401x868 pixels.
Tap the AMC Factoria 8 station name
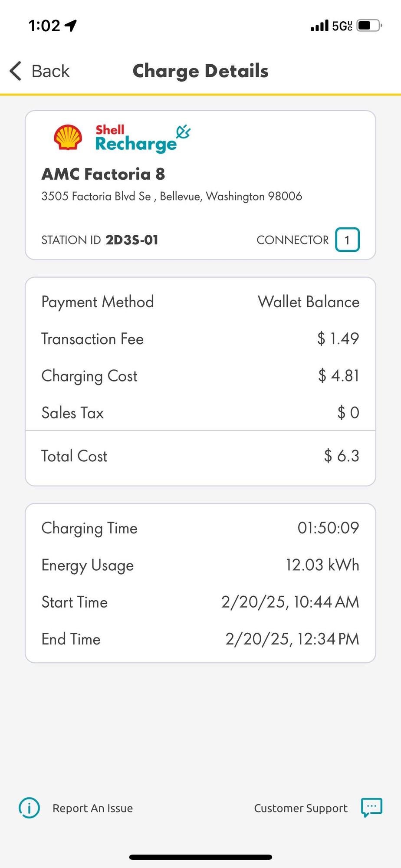[103, 174]
